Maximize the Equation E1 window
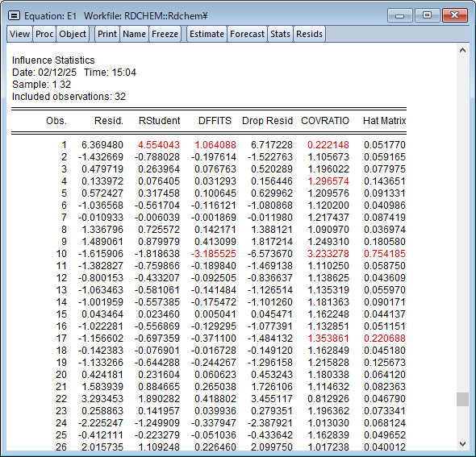The width and height of the screenshot is (476, 457). pos(427,15)
